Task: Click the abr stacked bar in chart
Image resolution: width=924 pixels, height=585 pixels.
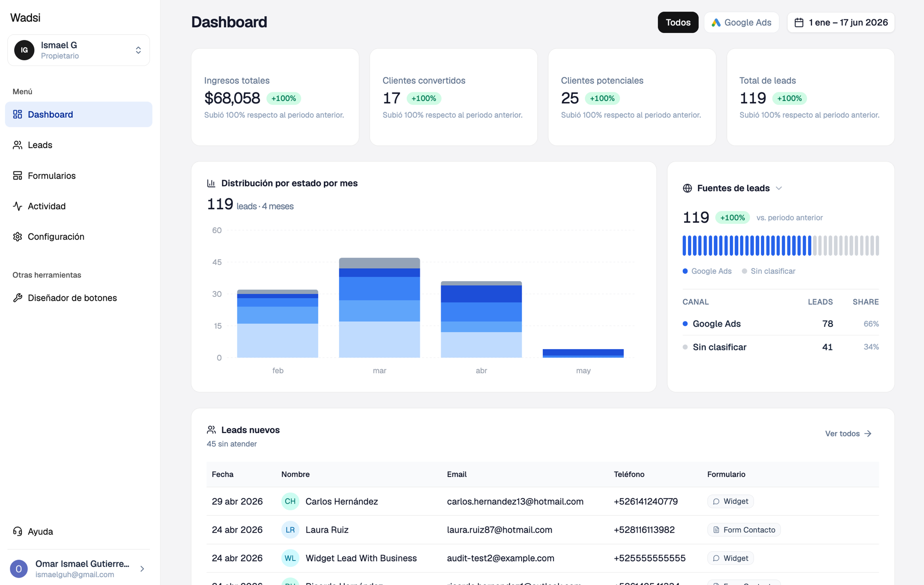Action: click(x=481, y=320)
